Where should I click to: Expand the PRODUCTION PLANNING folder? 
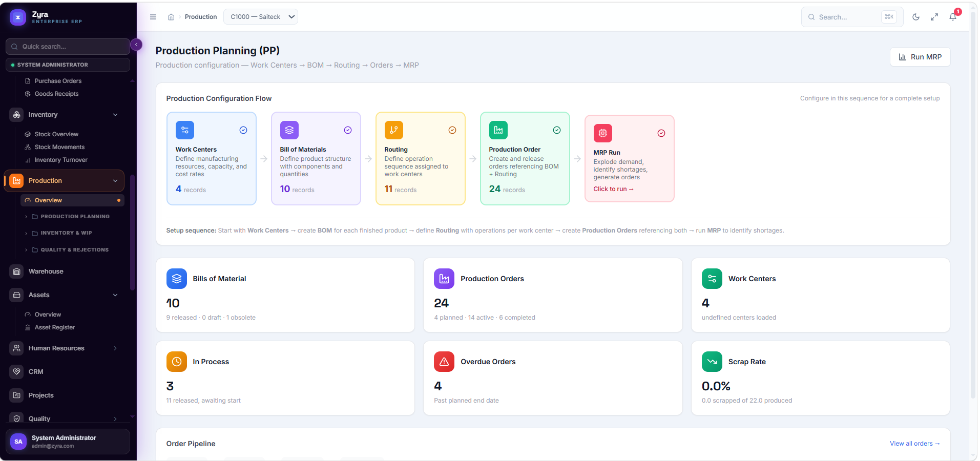70,217
